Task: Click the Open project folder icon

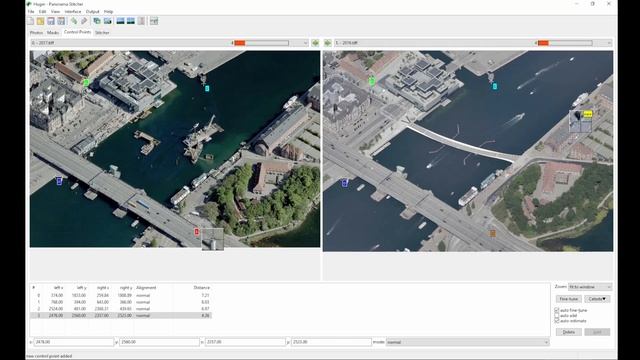Action: click(40, 21)
